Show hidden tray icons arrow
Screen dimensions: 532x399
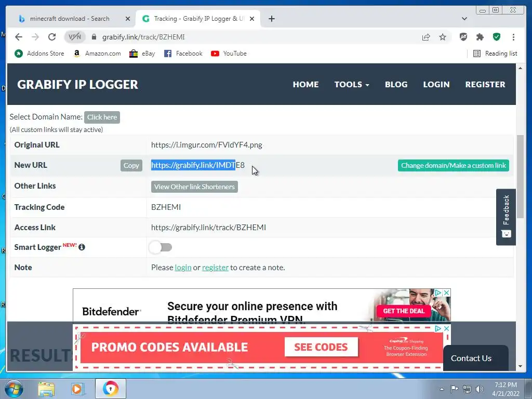pos(442,389)
